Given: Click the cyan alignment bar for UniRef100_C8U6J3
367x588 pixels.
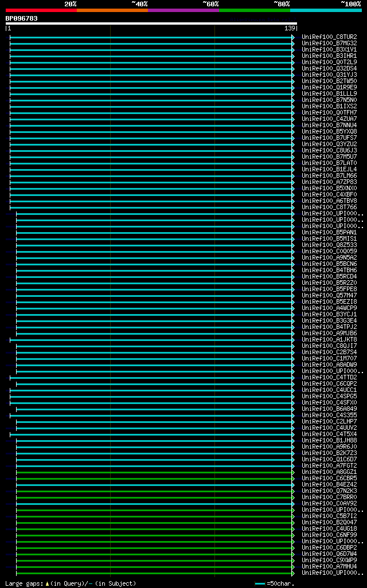Looking at the screenshot, I should tap(151, 151).
